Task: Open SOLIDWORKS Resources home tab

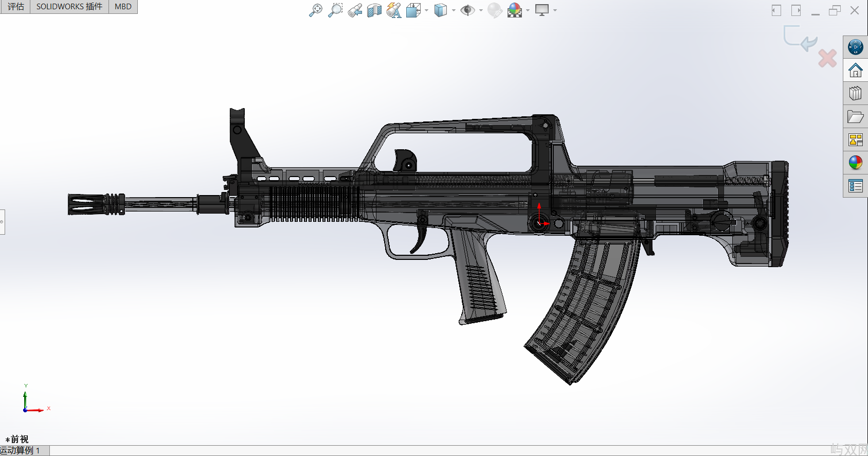Action: (856, 70)
